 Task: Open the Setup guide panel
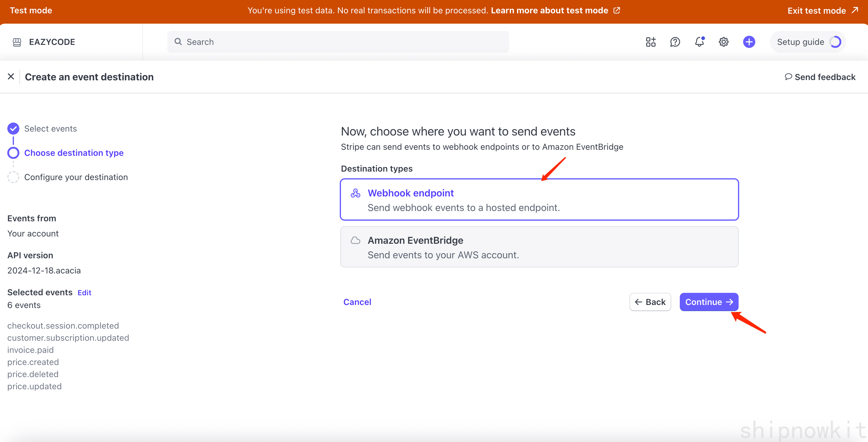(801, 42)
